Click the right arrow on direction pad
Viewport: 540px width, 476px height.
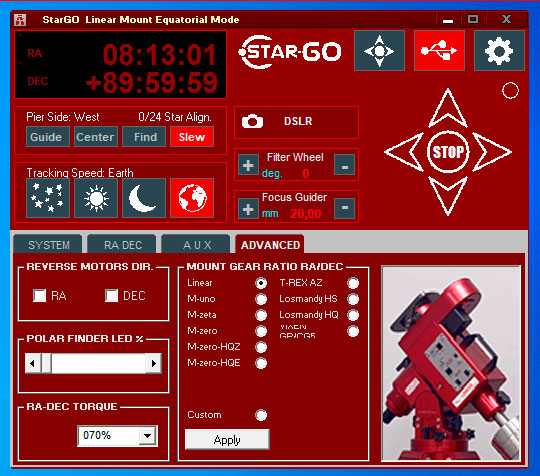pos(492,152)
